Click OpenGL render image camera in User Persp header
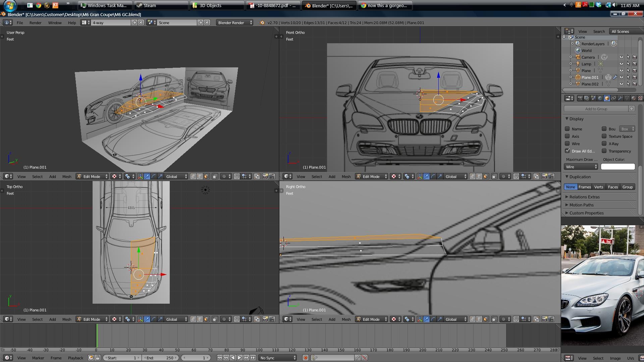This screenshot has width=644, height=362. tap(265, 176)
